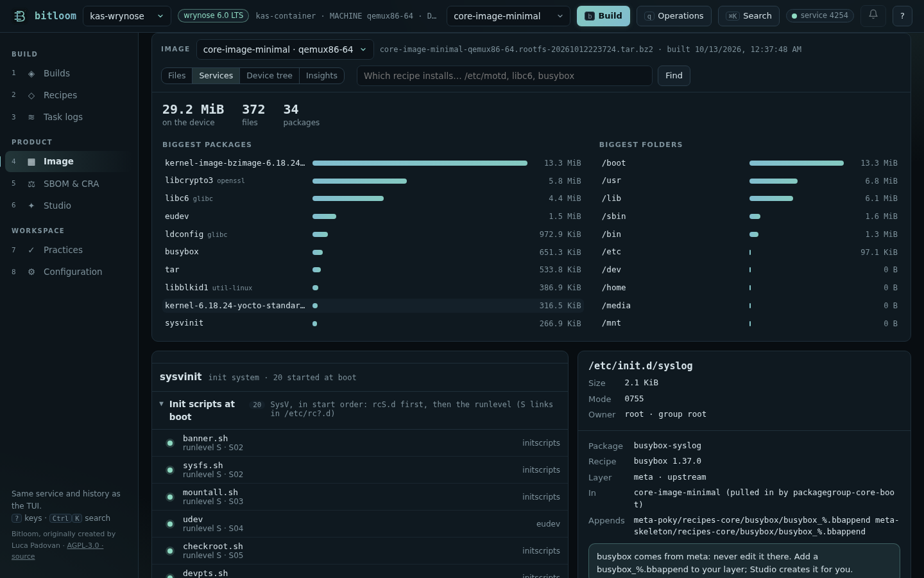Open Practices in the sidebar
The height and width of the screenshot is (578, 924).
pos(69,250)
